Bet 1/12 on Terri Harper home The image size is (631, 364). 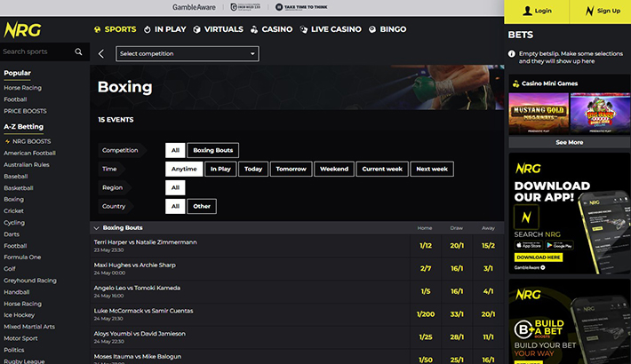426,246
